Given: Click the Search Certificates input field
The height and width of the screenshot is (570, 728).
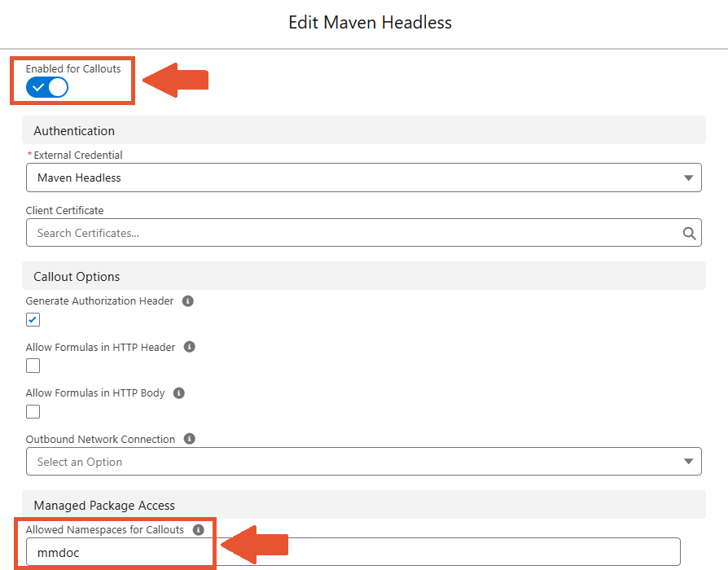Looking at the screenshot, I should [363, 233].
